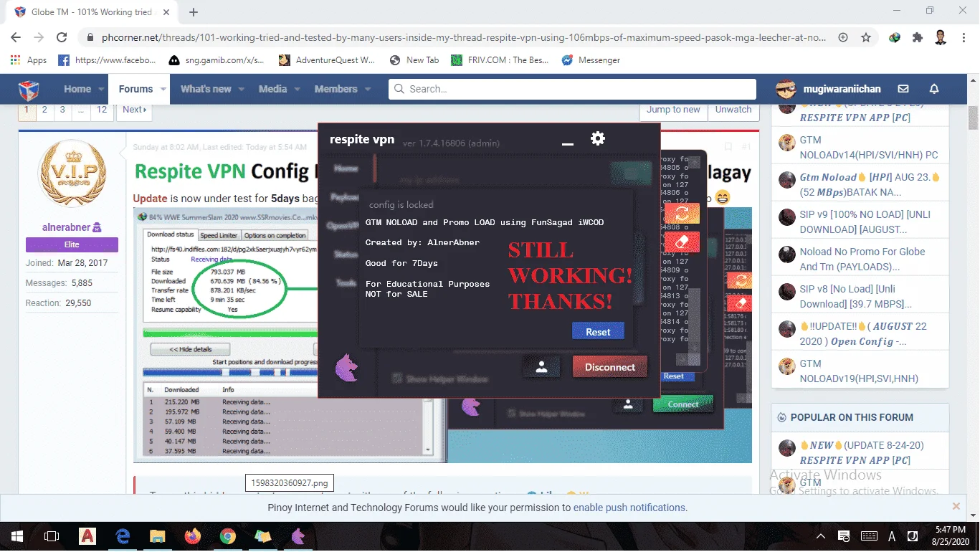This screenshot has width=980, height=552.
Task: Open Microsoft Edge from the taskbar
Action: pos(123,536)
